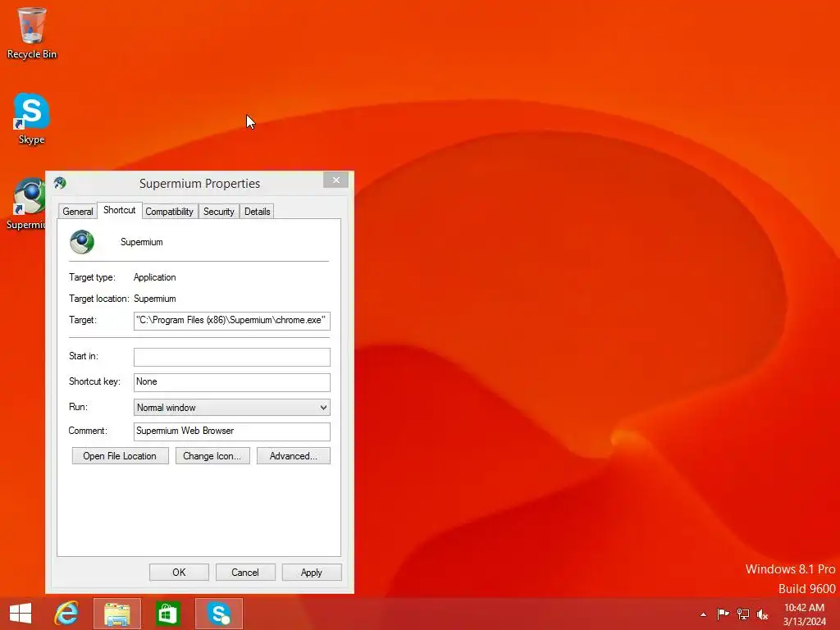840x630 pixels.
Task: Switch to the General tab
Action: point(78,211)
